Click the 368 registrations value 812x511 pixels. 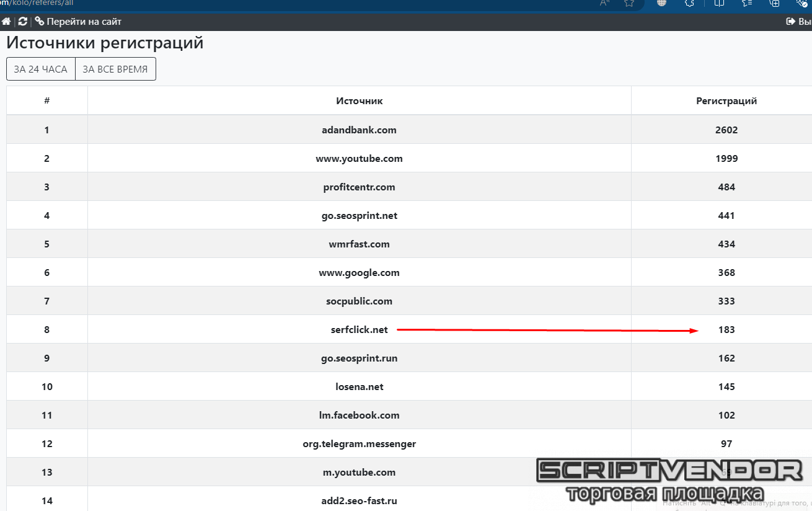726,273
